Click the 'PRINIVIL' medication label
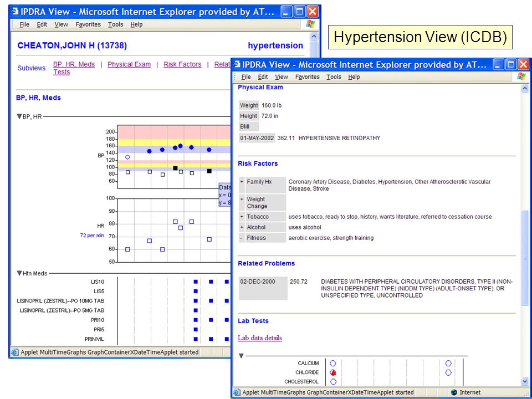532x399 pixels. [x=94, y=339]
